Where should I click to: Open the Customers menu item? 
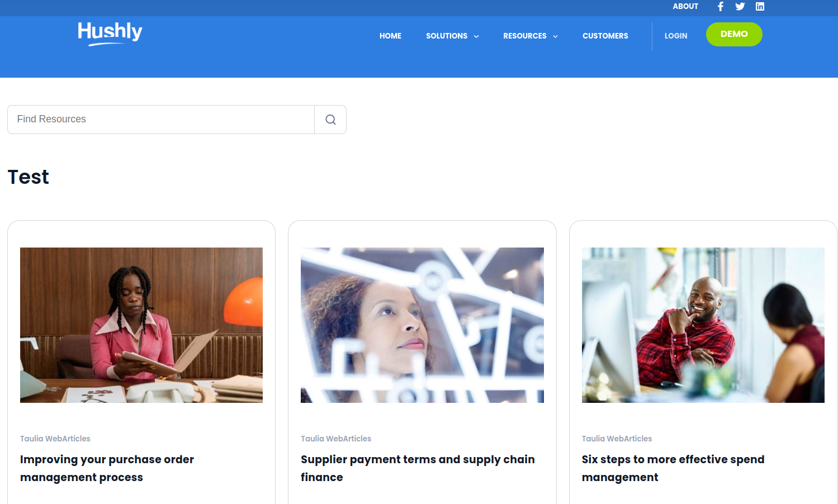coord(605,36)
